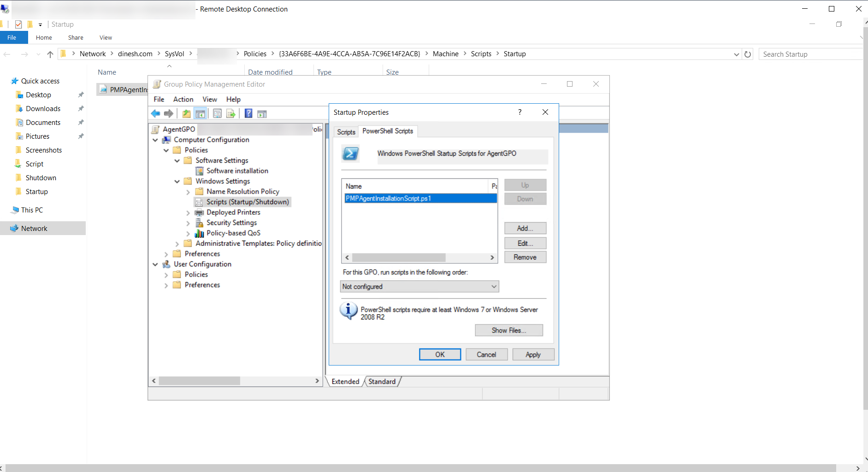Open Help using the question mark toolbar icon
868x472 pixels.
point(248,113)
